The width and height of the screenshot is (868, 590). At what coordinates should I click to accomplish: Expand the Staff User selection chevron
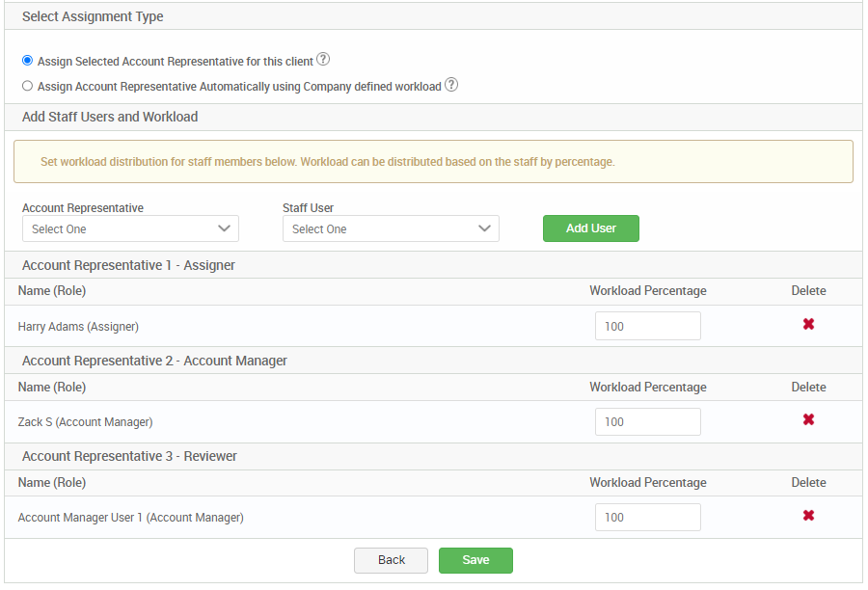pyautogui.click(x=484, y=228)
